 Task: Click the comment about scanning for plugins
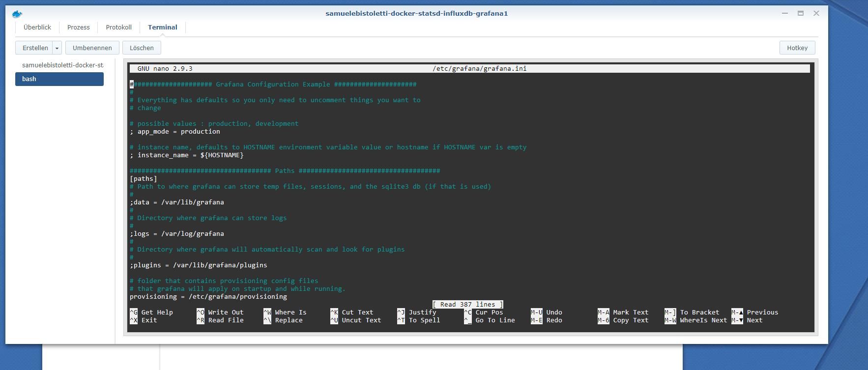267,250
